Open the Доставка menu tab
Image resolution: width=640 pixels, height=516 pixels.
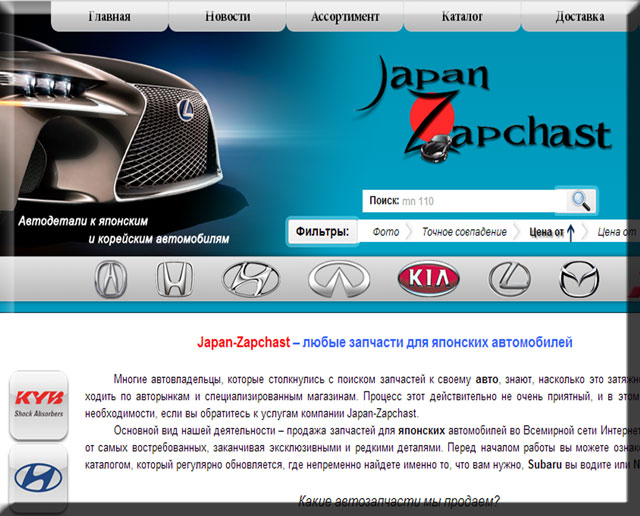580,17
